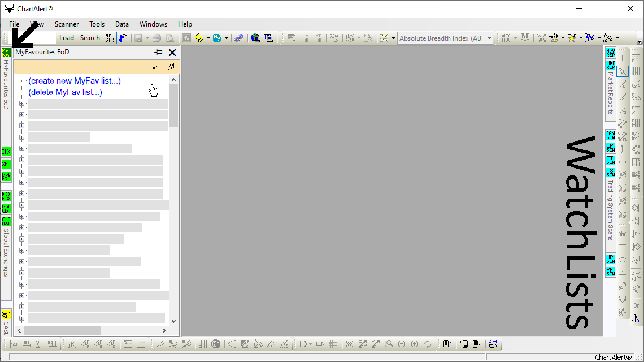
Task: Click the blue gears settings icon
Action: click(238, 38)
